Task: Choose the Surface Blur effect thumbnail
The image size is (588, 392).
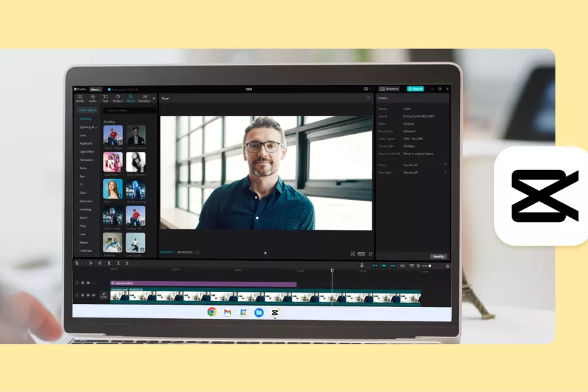Action: point(136,216)
